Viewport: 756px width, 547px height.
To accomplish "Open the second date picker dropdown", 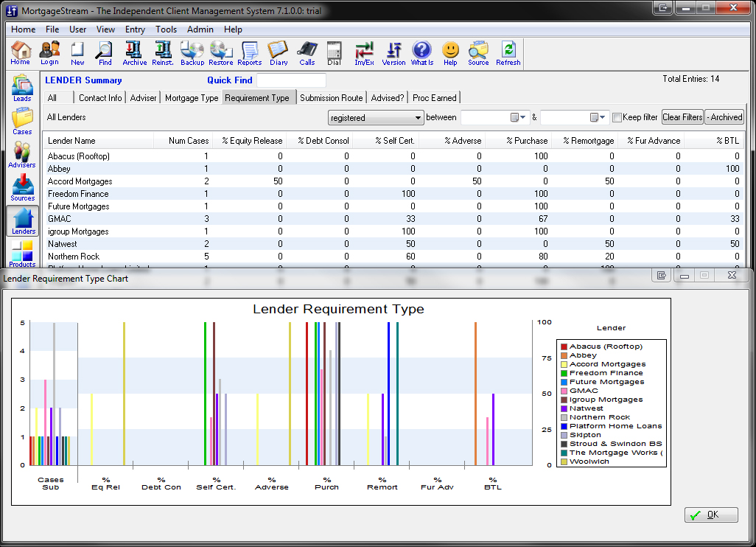I will pos(598,117).
